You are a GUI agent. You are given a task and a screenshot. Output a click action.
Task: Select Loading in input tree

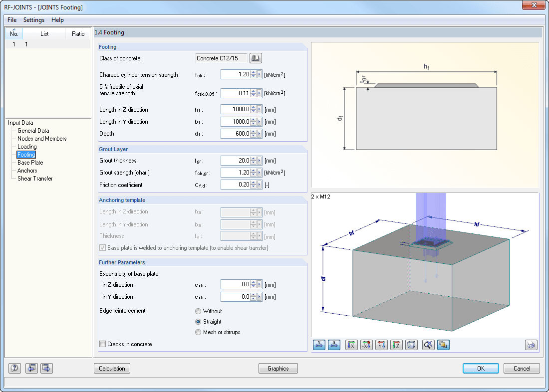(x=27, y=147)
